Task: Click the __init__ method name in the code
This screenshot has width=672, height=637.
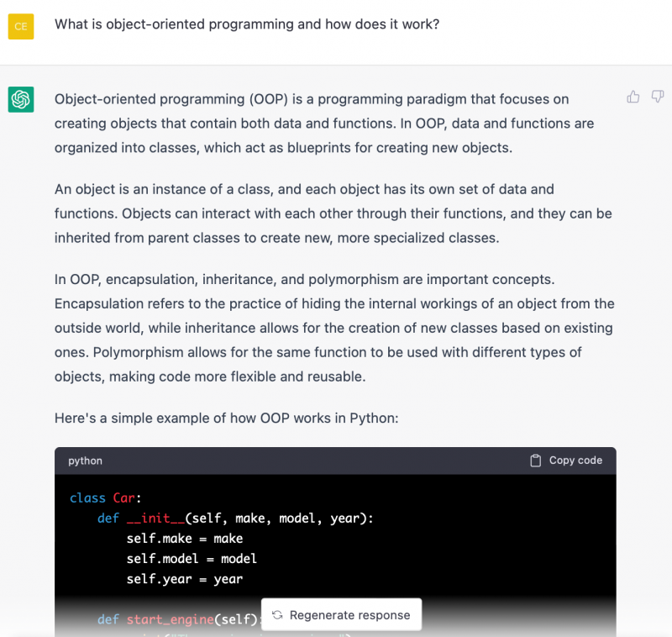Action: click(x=155, y=519)
